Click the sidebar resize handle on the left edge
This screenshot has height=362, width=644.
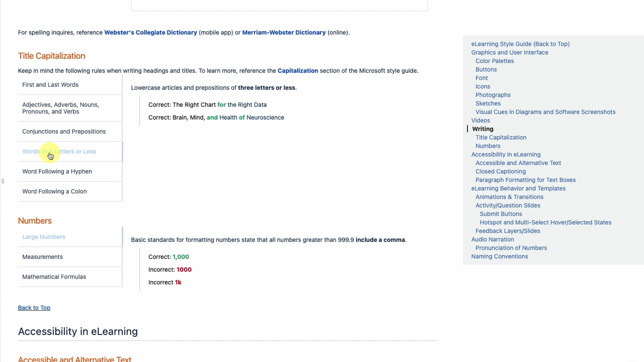tap(3, 181)
